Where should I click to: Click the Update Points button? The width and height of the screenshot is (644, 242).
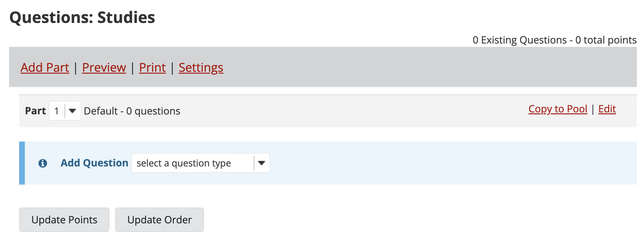[64, 220]
